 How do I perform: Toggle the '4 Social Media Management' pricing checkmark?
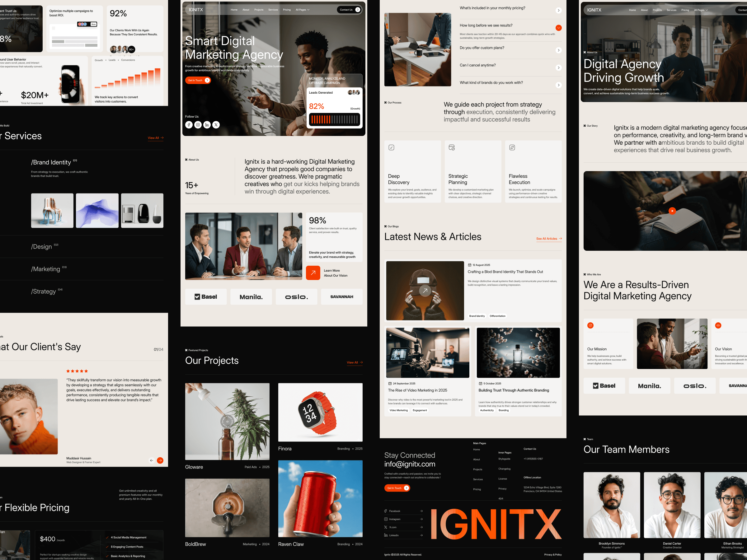tap(108, 537)
